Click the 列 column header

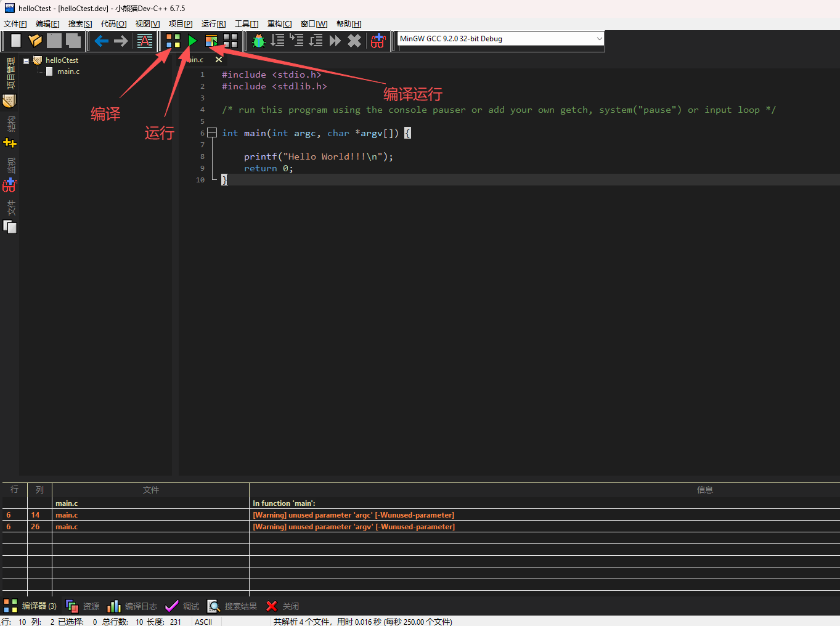click(x=39, y=490)
